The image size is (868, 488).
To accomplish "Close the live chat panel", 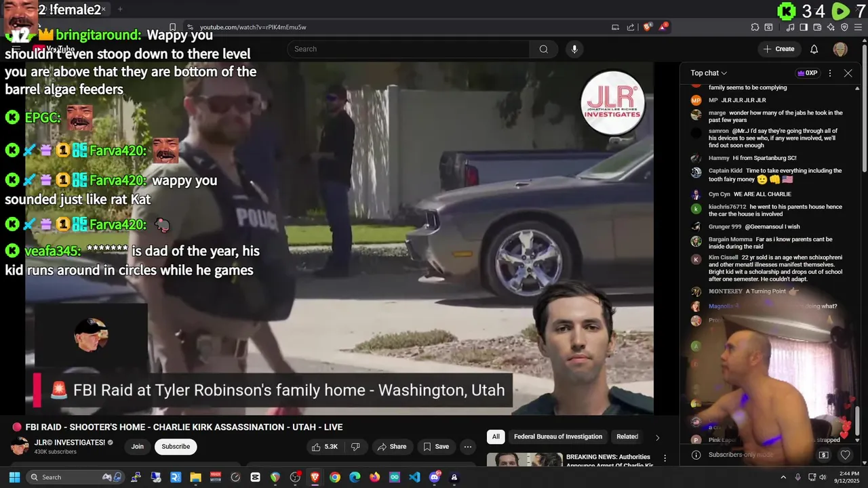I will (848, 73).
